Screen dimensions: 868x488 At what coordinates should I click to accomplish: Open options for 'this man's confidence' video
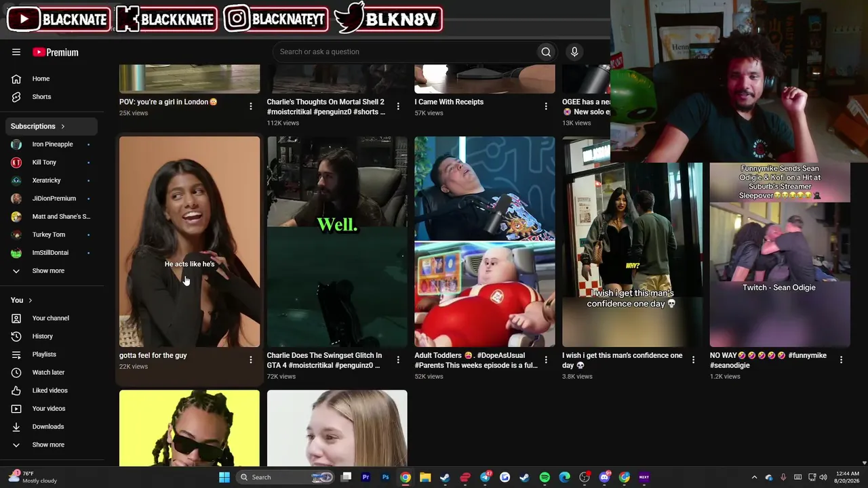(x=693, y=360)
